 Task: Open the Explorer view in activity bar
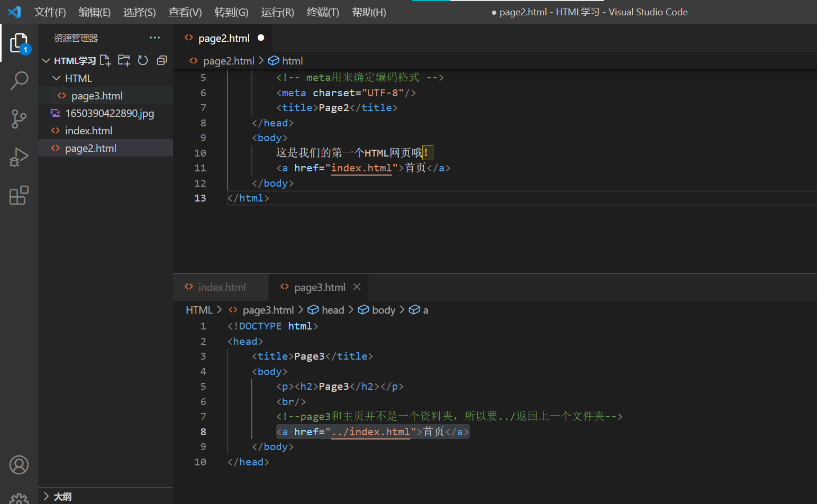click(x=19, y=43)
